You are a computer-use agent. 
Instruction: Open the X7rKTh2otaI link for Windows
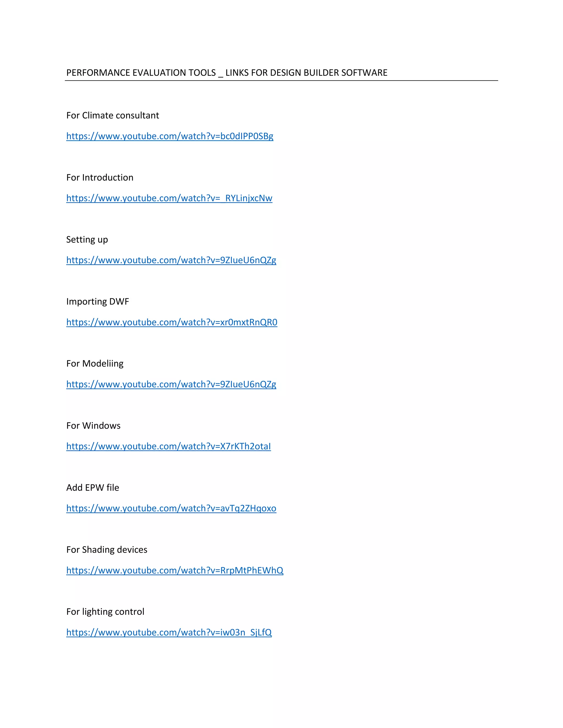pyautogui.click(x=169, y=446)
